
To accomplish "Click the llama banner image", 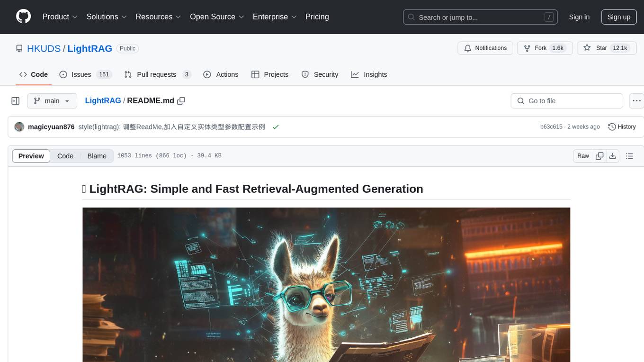I will (x=326, y=285).
